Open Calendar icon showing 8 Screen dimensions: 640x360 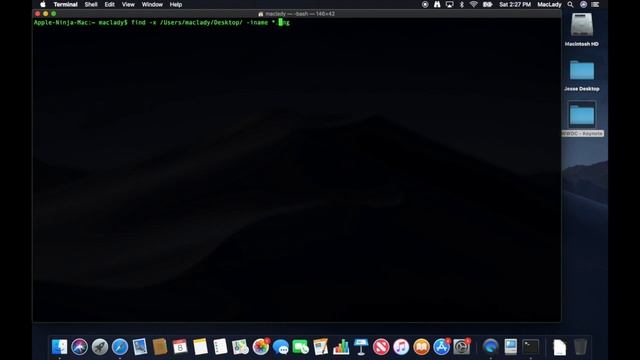tap(180, 347)
